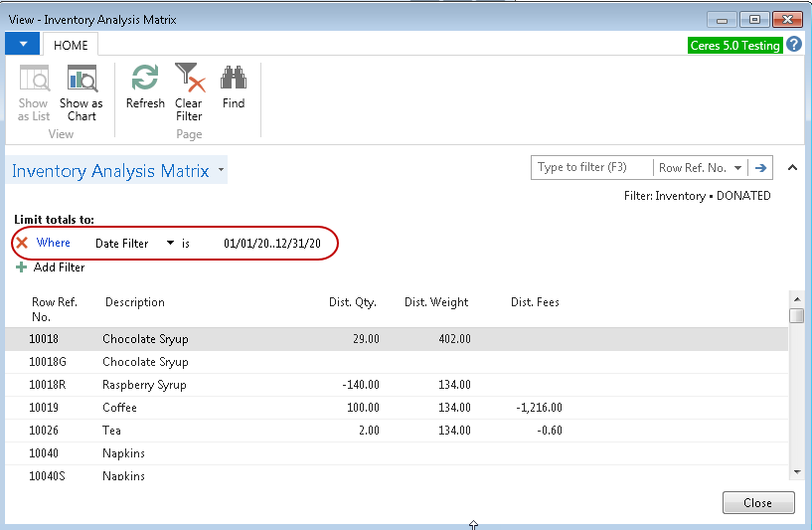This screenshot has height=530, width=812.
Task: Click the blue help question mark icon
Action: point(794,45)
